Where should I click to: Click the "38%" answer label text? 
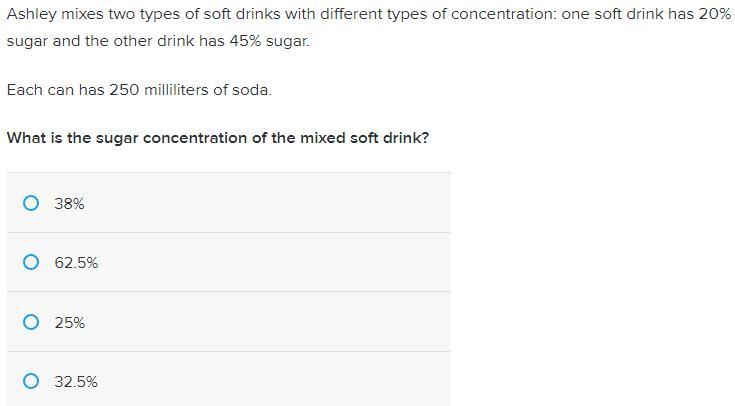click(70, 203)
